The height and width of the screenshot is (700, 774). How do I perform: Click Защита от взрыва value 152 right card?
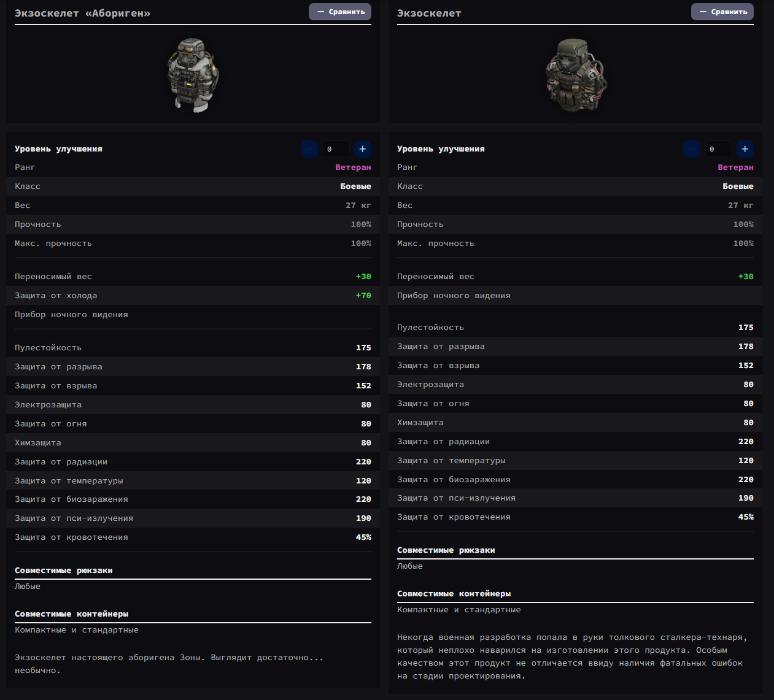746,366
